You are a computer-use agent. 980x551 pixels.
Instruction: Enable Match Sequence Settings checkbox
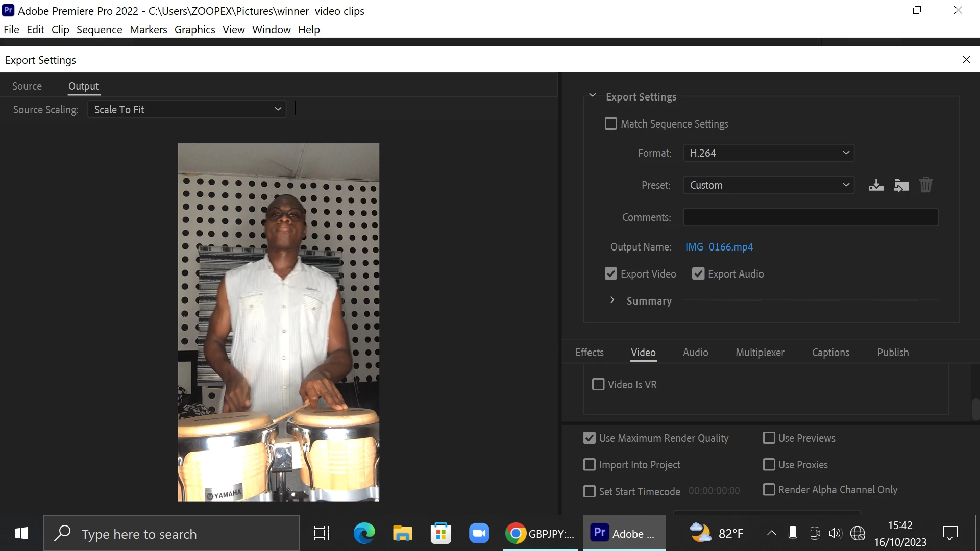tap(610, 124)
